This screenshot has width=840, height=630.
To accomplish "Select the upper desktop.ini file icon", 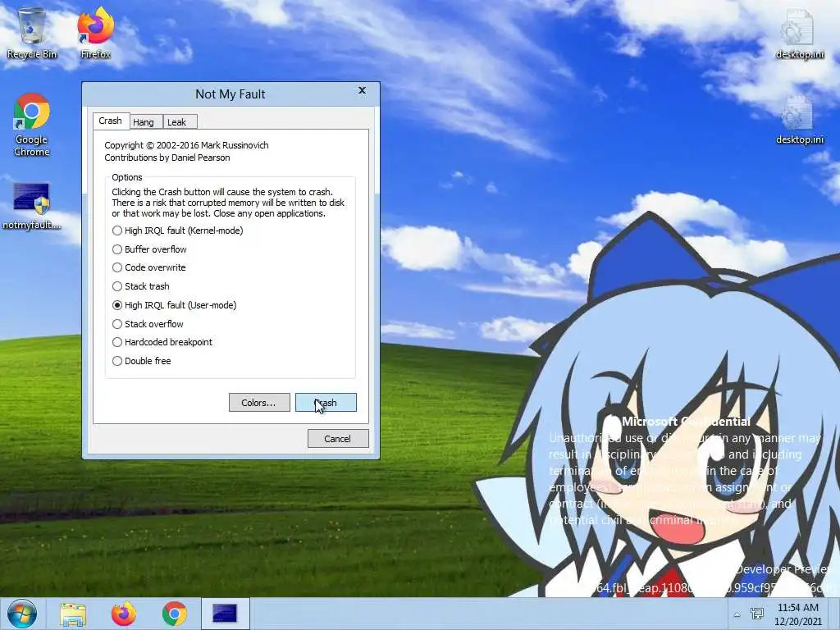I will pos(799,33).
